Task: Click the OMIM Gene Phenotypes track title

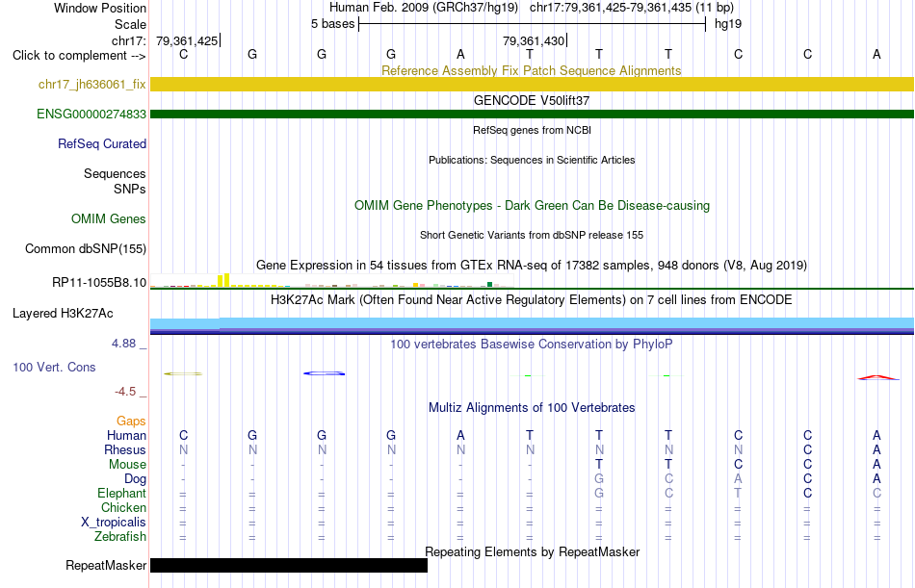Action: point(532,205)
